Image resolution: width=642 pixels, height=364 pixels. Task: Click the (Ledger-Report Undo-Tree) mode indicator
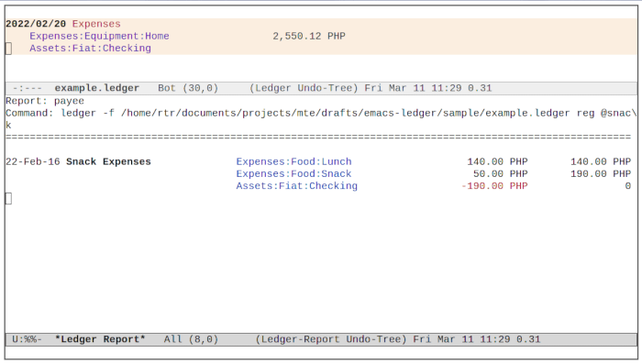point(331,339)
